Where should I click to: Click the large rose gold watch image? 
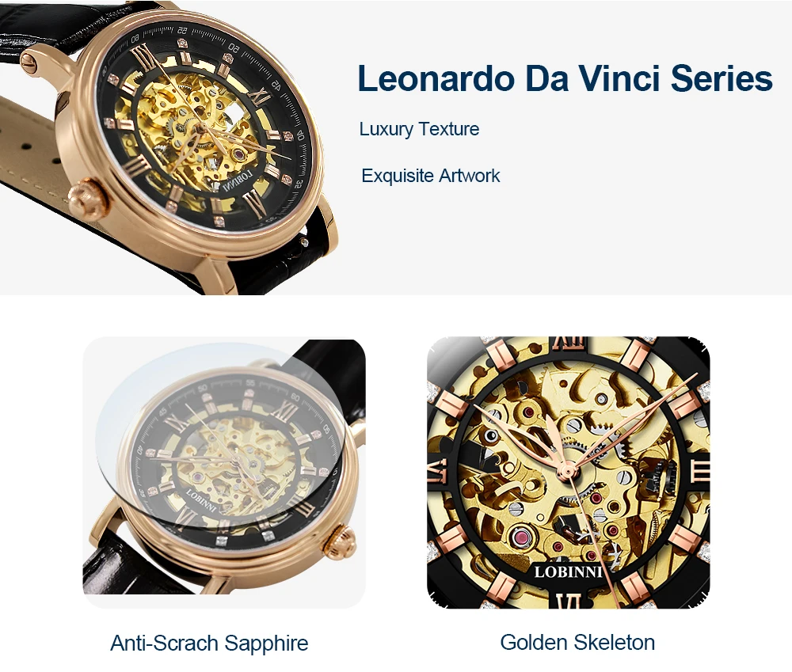pyautogui.click(x=169, y=147)
